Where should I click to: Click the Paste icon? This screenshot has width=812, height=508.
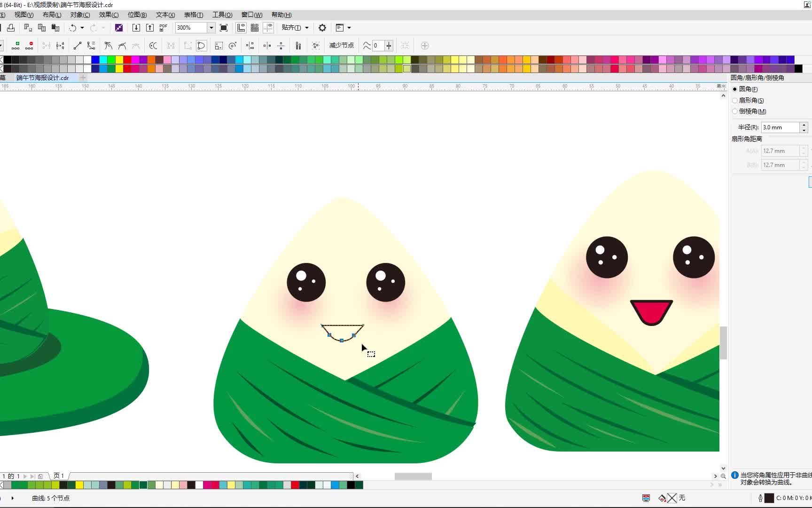pos(55,28)
